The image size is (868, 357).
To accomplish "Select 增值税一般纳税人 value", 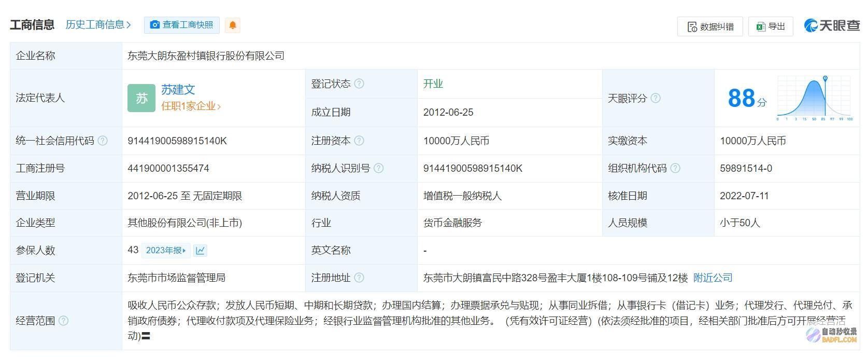I will pyautogui.click(x=462, y=196).
